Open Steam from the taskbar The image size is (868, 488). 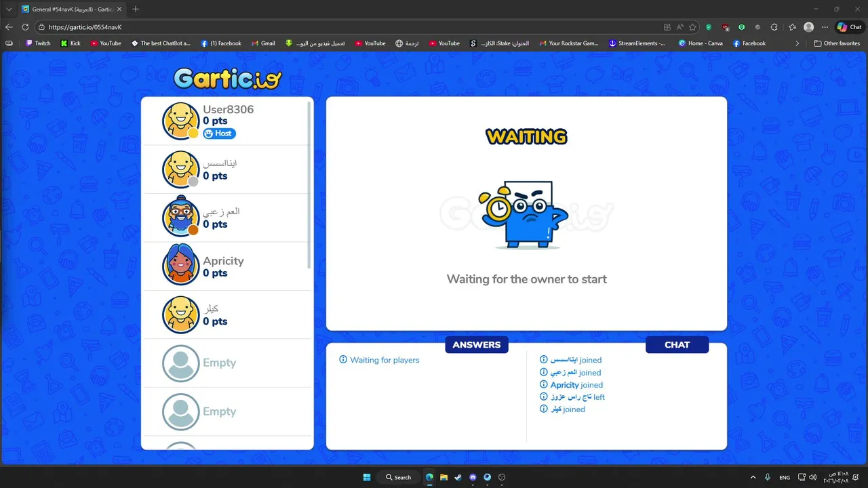tap(458, 477)
